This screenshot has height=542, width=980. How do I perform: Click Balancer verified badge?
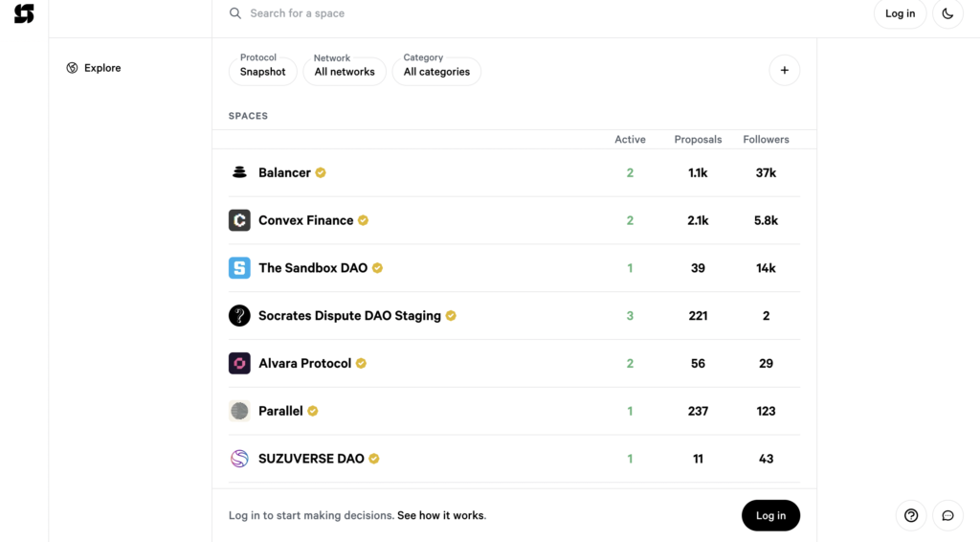321,172
